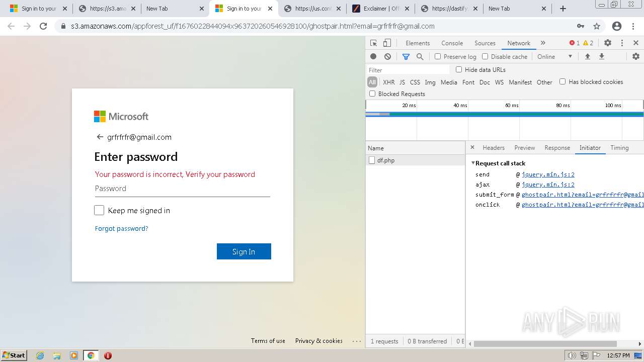Click the volume tray icon
Viewport: 644px width, 362px height.
click(x=572, y=355)
